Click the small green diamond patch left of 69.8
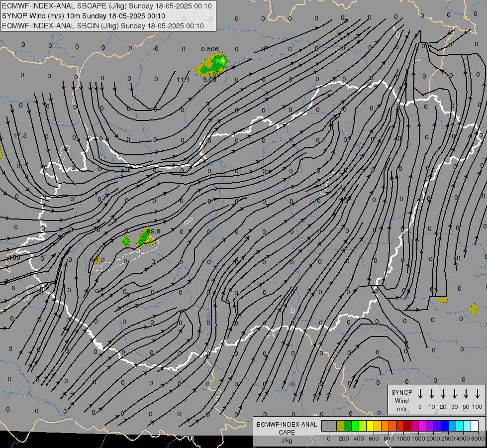 (x=126, y=241)
